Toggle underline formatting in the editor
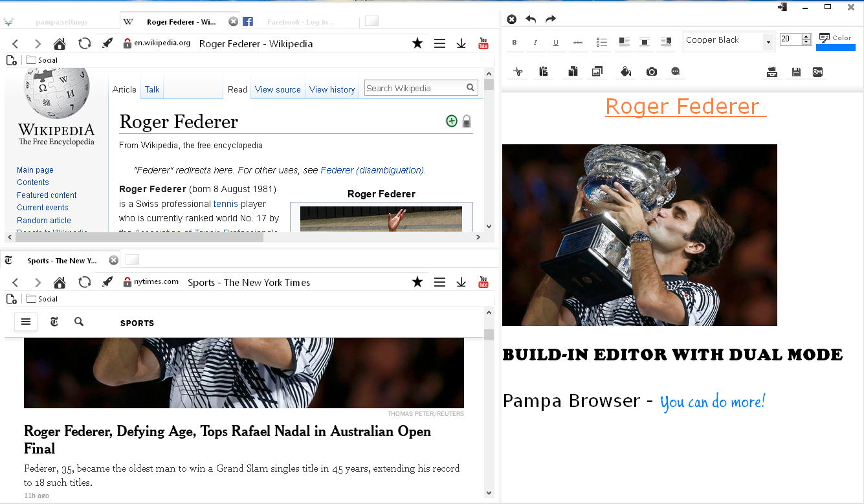Image resolution: width=864 pixels, height=504 pixels. coord(556,43)
